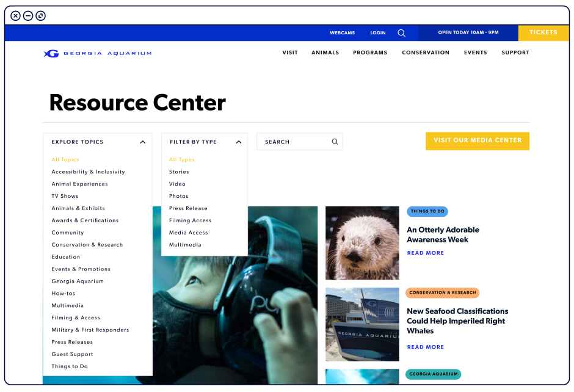Open site search magnifier in blue top bar
This screenshot has height=392, width=574.
tap(401, 33)
